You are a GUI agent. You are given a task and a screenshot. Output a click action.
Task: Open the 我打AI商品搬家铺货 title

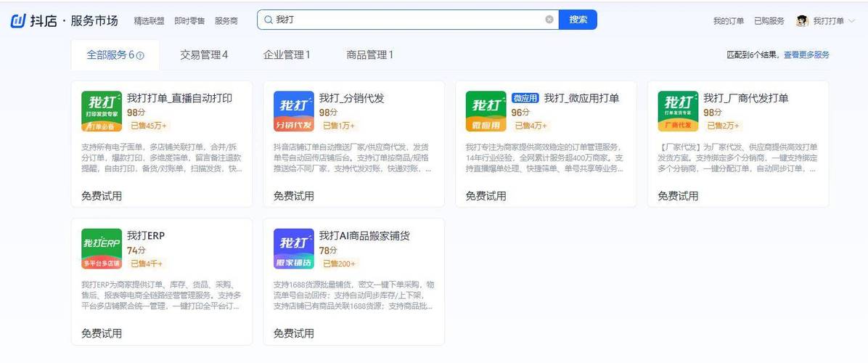click(364, 236)
